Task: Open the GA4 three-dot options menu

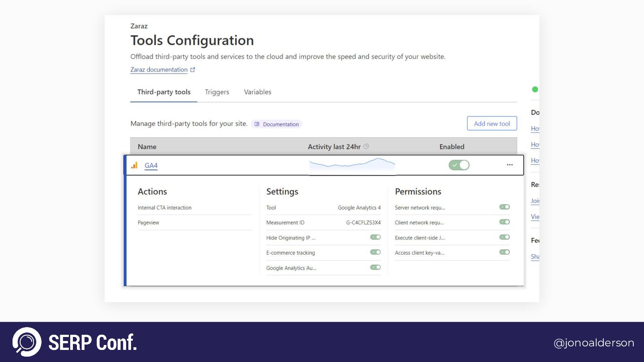Action: point(510,165)
